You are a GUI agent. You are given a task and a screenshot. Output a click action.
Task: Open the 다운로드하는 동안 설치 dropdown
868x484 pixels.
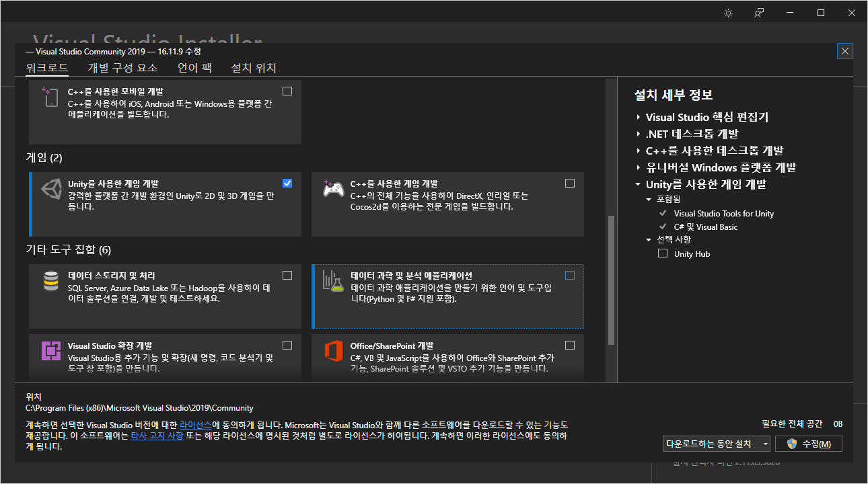[717, 444]
